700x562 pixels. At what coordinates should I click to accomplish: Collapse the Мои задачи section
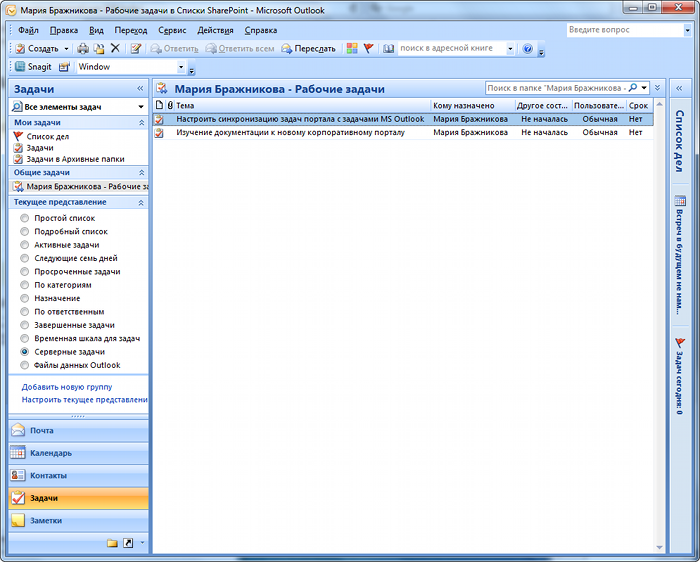tap(141, 122)
